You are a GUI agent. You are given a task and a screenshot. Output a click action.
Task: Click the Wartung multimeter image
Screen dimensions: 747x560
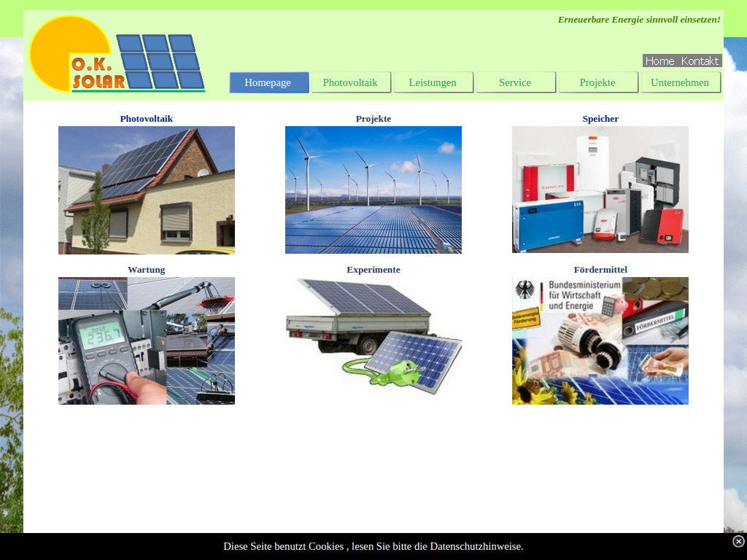[x=146, y=341]
